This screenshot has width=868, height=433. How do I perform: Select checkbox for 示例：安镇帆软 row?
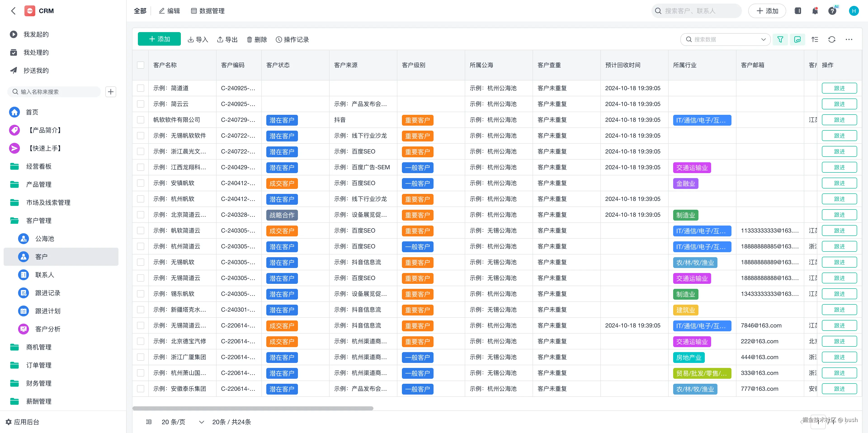[141, 183]
